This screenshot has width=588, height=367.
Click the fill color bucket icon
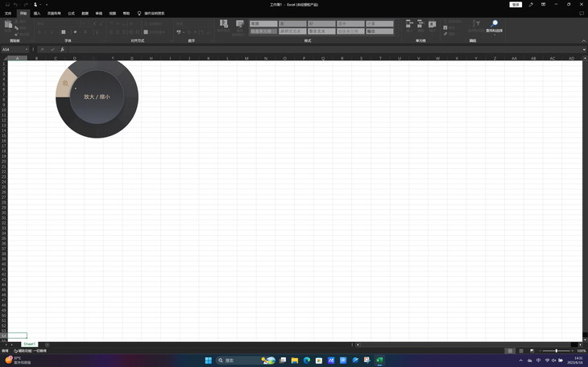point(75,32)
